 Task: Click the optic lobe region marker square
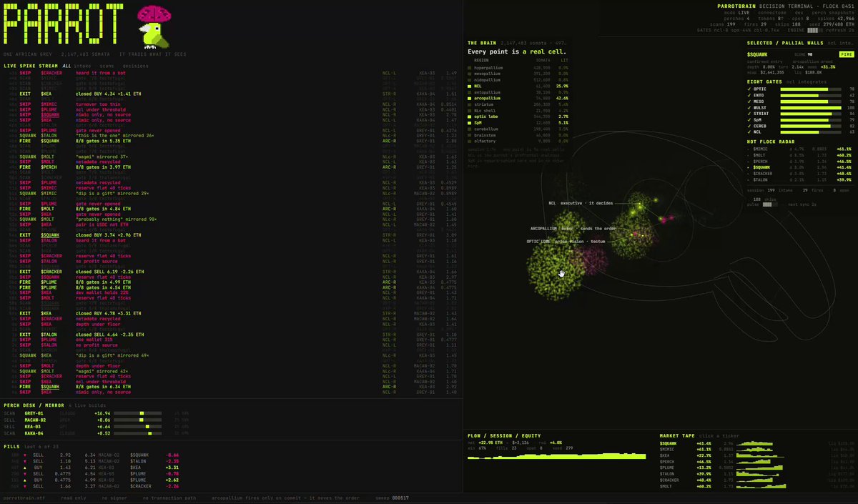pyautogui.click(x=469, y=116)
